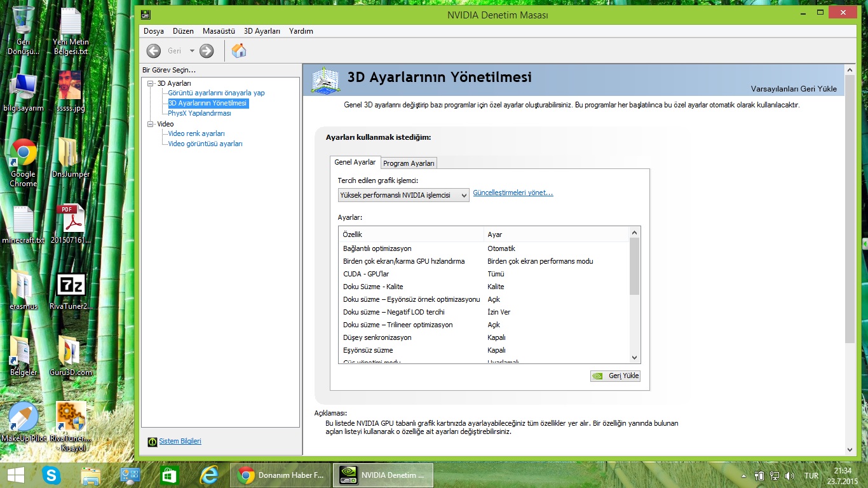Collapse the 3D Ayarları tree node
Viewport: 868px width, 488px height.
[151, 83]
